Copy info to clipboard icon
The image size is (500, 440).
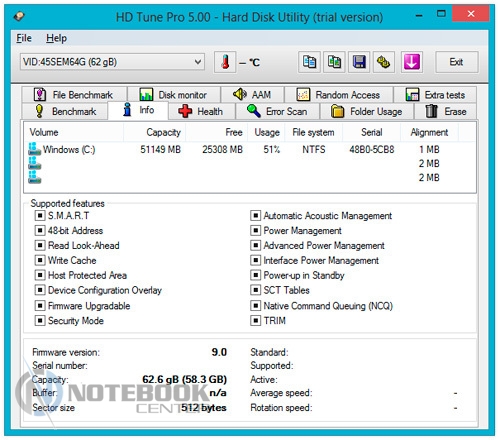pyautogui.click(x=309, y=62)
